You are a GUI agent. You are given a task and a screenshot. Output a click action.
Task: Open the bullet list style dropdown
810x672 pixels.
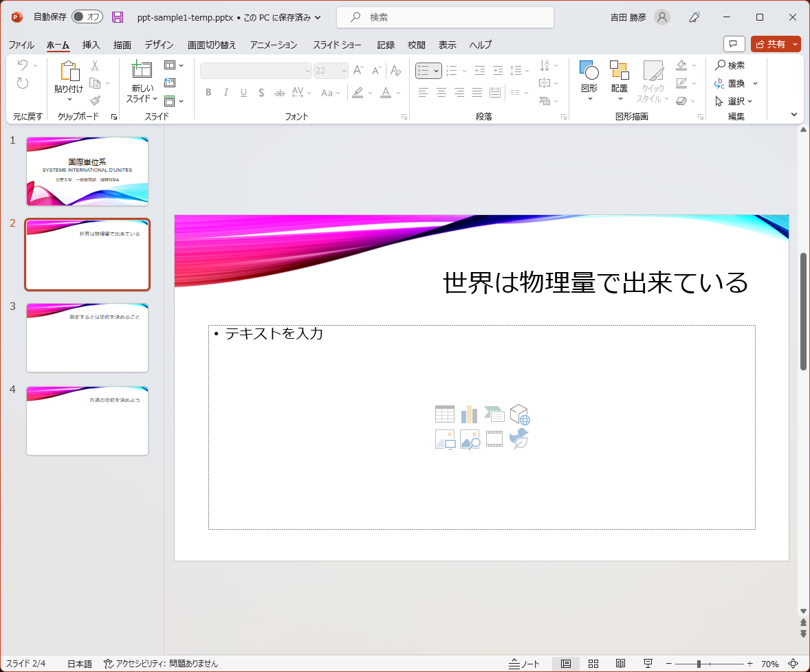(436, 70)
